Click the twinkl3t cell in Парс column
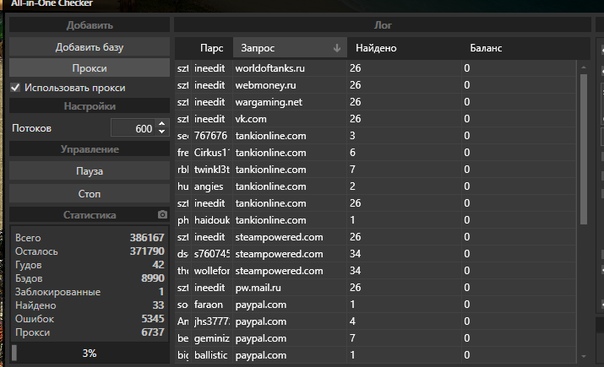 [211, 169]
